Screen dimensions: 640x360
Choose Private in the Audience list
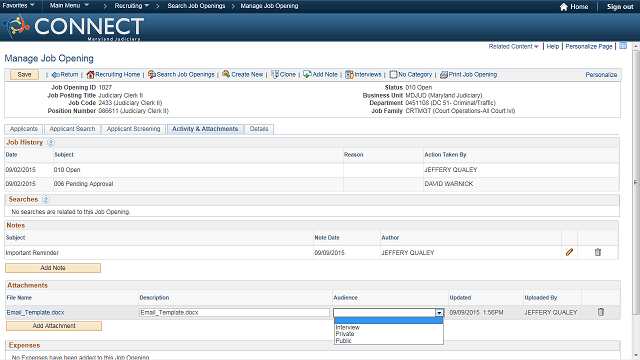point(345,334)
